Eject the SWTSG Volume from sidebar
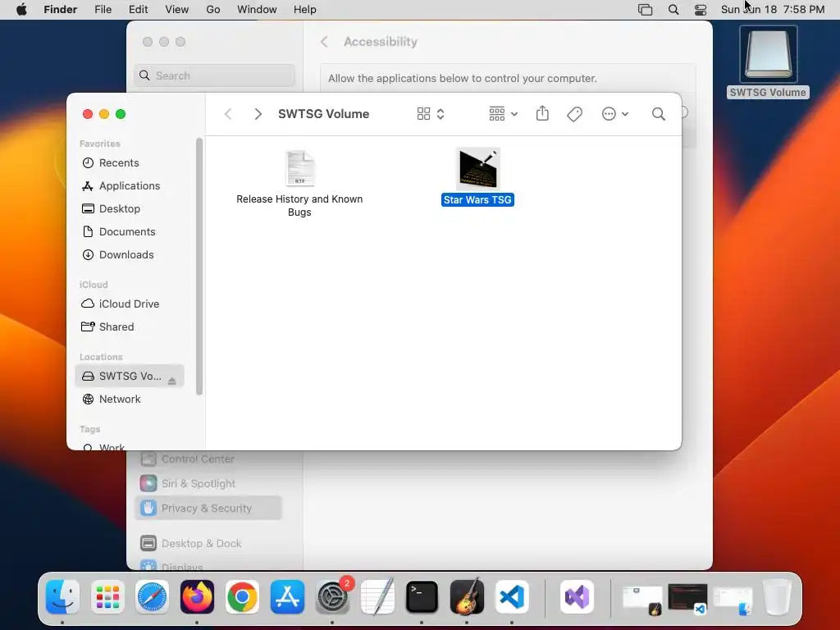 [x=172, y=381]
